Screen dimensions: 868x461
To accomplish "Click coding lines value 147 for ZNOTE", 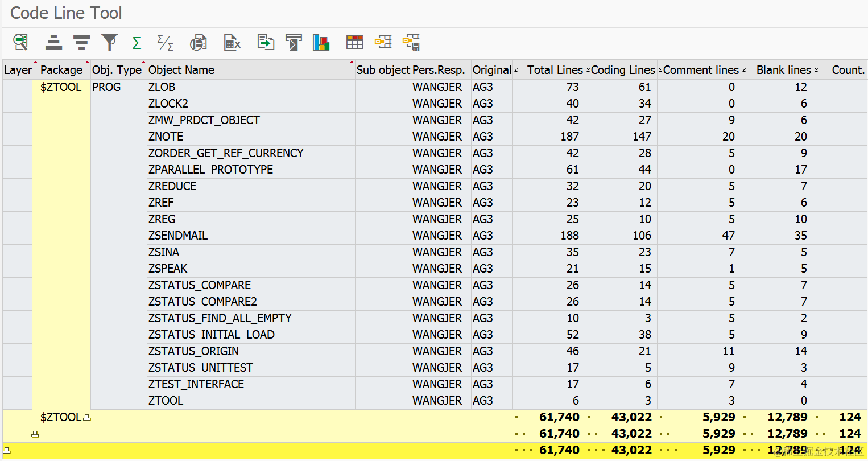I will tap(642, 137).
